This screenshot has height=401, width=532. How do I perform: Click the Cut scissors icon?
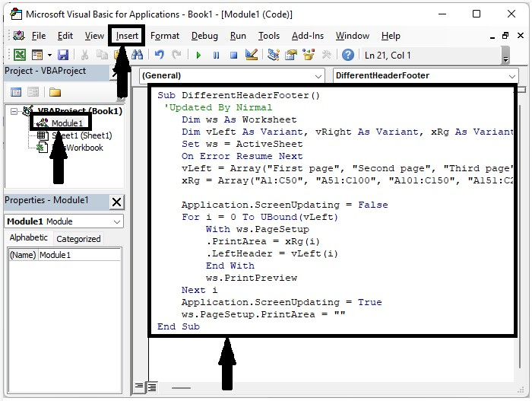(x=85, y=55)
